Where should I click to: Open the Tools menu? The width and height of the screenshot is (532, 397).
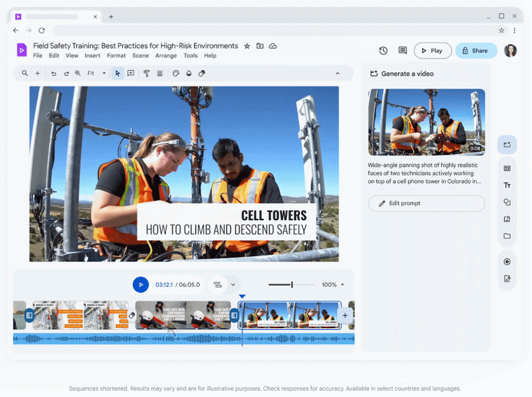click(x=191, y=55)
